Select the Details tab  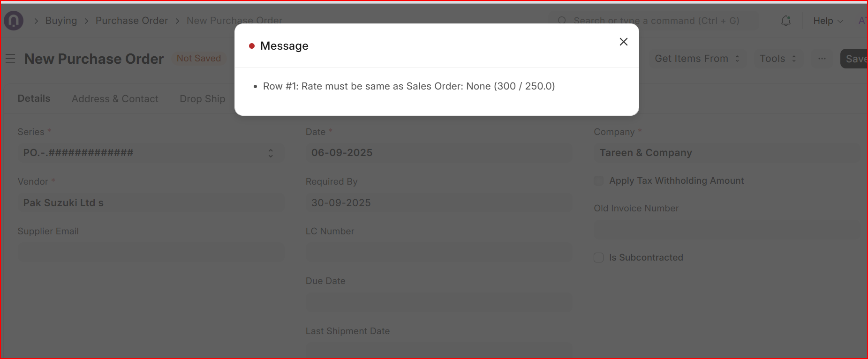(x=34, y=98)
